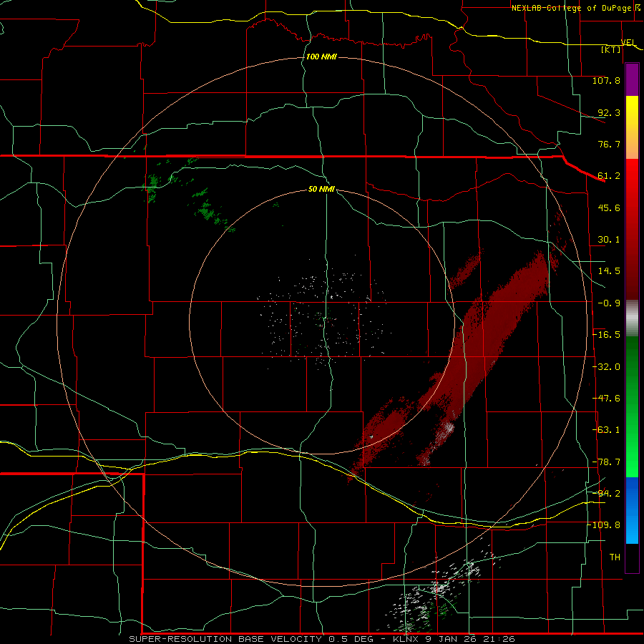Click the 30.1 velocity label
Screen dimensions: 644x644
point(609,240)
